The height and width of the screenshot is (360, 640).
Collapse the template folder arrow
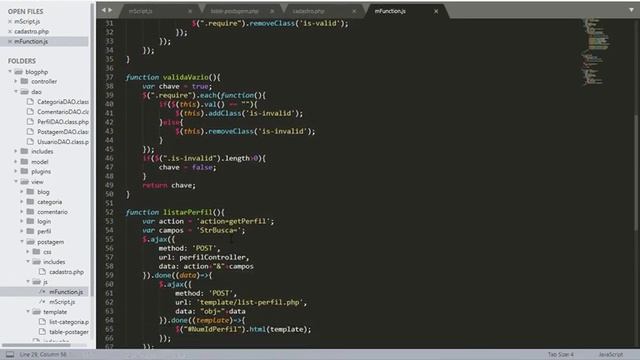(28, 312)
